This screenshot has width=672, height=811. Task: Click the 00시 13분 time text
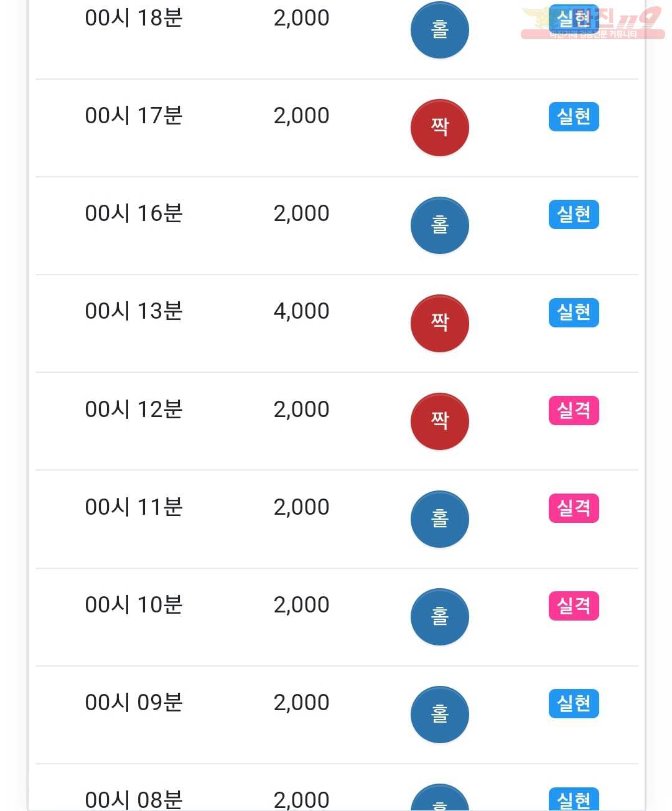pyautogui.click(x=134, y=311)
